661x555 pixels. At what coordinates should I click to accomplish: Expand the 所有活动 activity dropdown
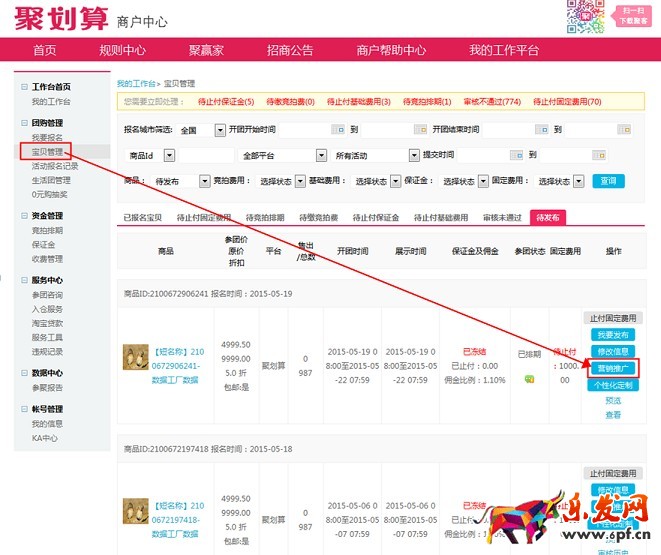click(415, 155)
